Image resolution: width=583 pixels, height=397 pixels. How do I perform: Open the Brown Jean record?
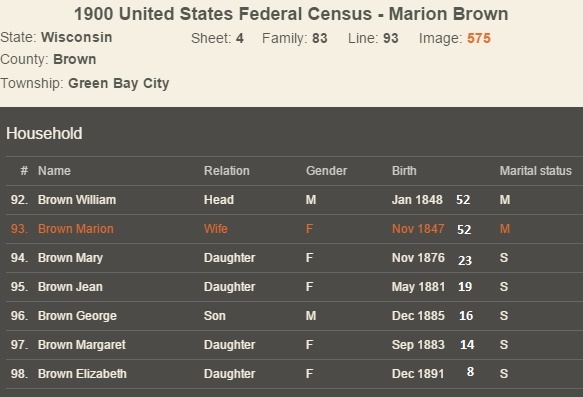point(294,287)
